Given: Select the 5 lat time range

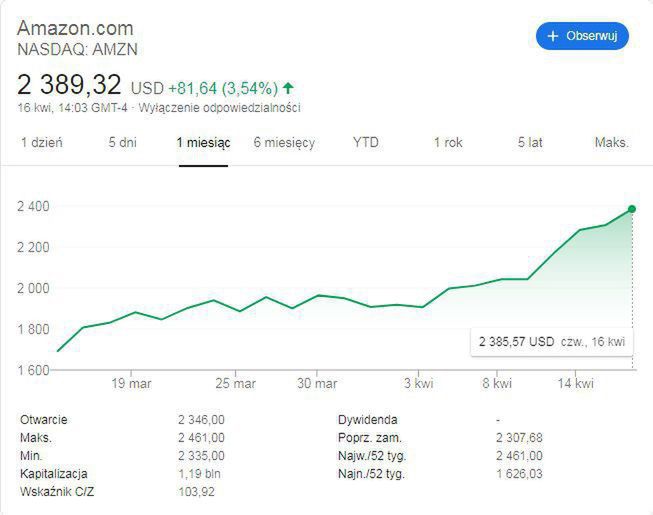Looking at the screenshot, I should pos(530,142).
